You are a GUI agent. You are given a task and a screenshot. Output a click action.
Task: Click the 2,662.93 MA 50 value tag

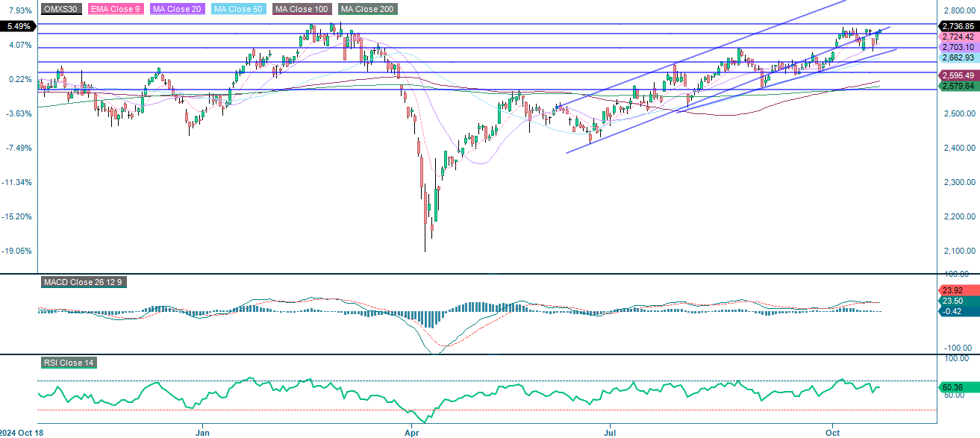958,57
